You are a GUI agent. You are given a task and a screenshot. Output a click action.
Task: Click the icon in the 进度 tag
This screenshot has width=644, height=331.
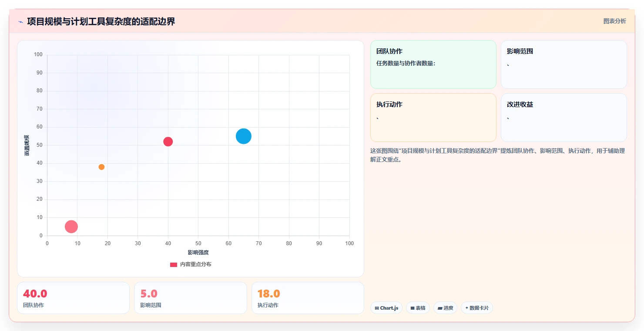[440, 308]
